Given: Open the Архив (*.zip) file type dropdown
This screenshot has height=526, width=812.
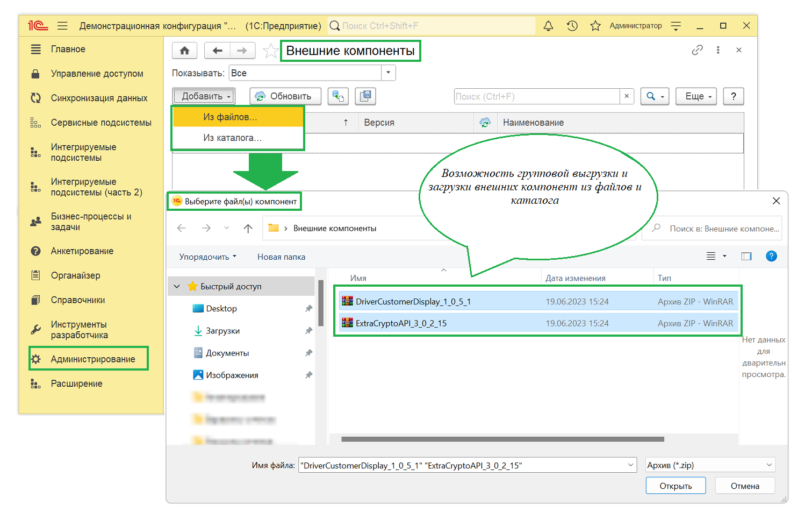Looking at the screenshot, I should 709,465.
